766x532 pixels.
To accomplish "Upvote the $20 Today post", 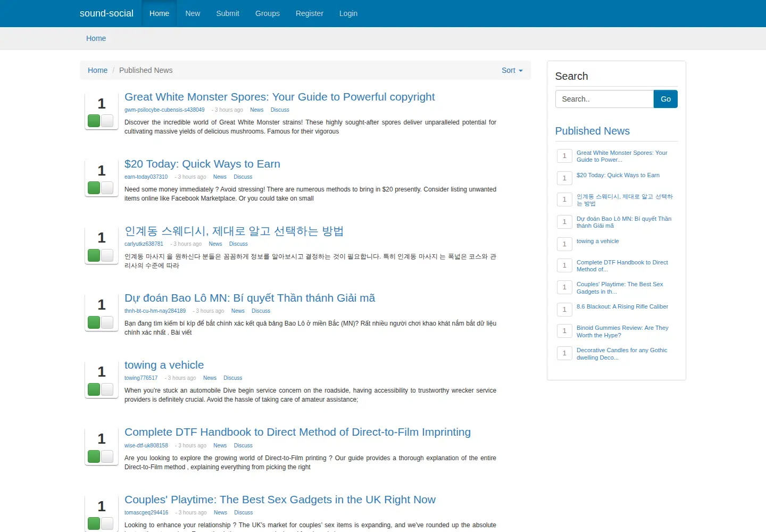I will coord(94,188).
